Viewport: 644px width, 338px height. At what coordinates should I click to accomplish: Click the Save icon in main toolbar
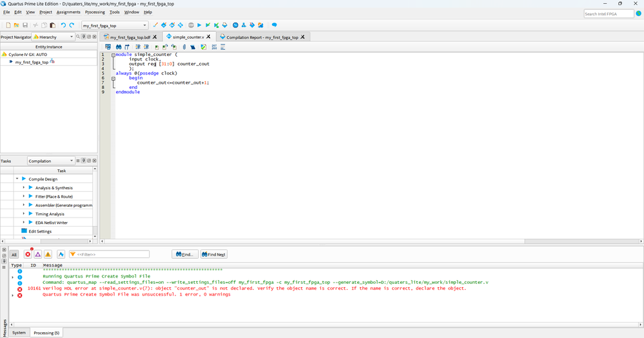25,25
